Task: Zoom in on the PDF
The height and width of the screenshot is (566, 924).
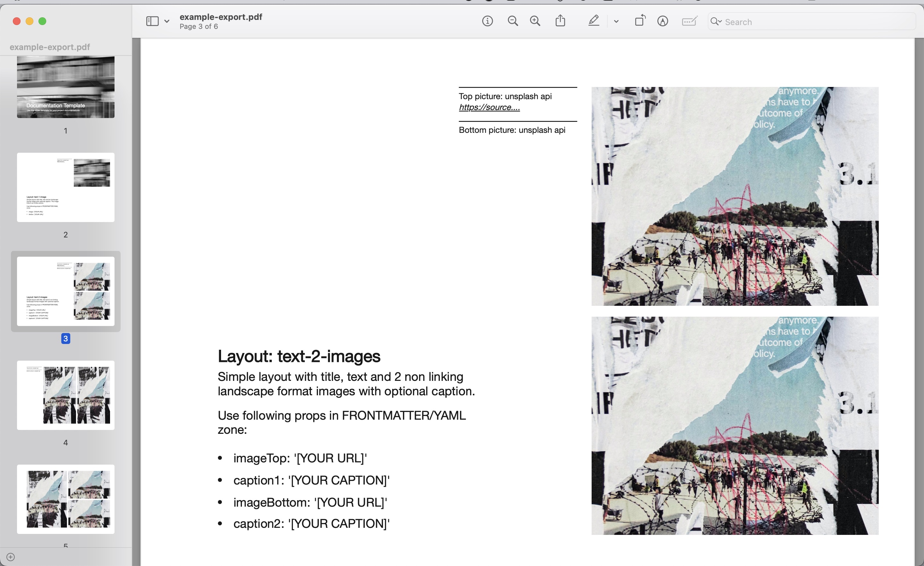Action: pos(535,21)
